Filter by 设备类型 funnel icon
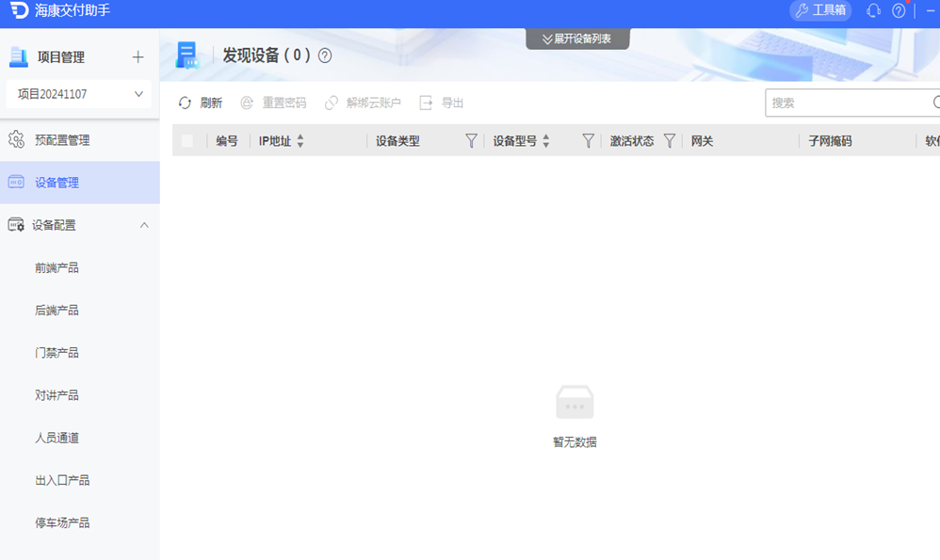The width and height of the screenshot is (940, 560). [471, 141]
